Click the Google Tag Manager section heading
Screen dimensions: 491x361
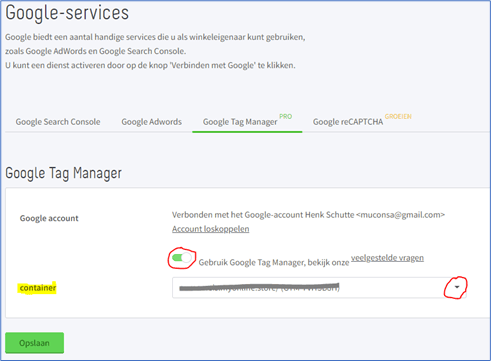(x=63, y=174)
